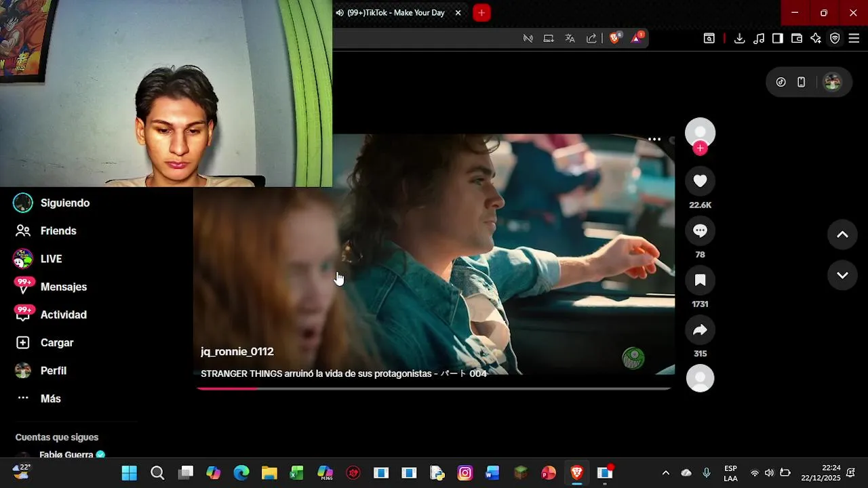Viewport: 868px width, 488px height.
Task: Open the browser hamburger menu
Action: tap(854, 39)
